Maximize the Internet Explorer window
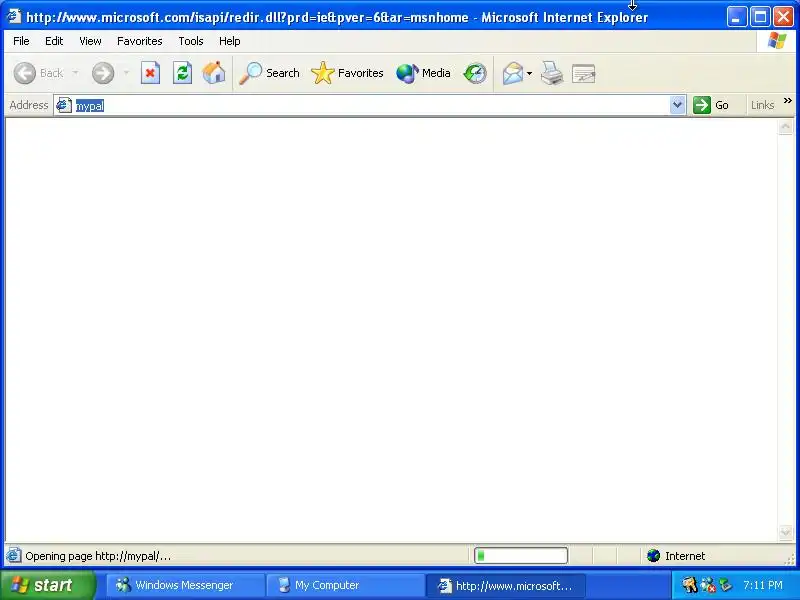 tap(760, 17)
